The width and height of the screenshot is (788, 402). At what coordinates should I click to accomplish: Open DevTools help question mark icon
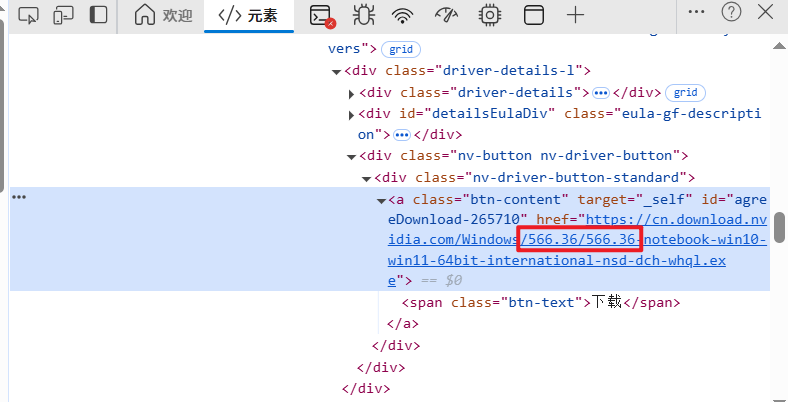pyautogui.click(x=731, y=11)
